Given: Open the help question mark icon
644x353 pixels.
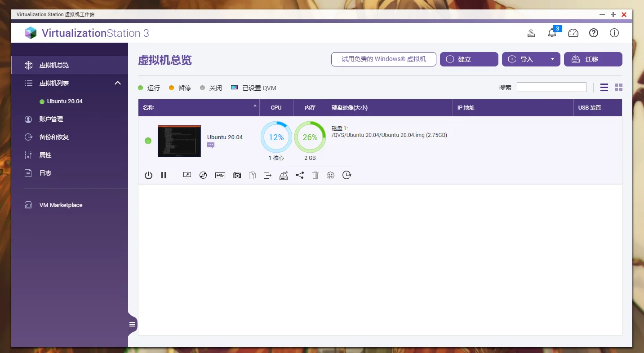Looking at the screenshot, I should tap(594, 33).
